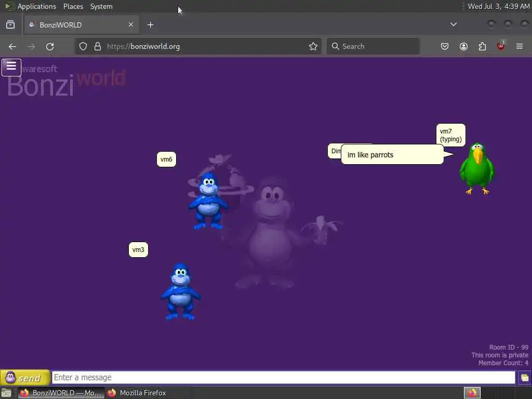Open the uBlock Origin extension icon
This screenshot has width=532, height=399.
pyautogui.click(x=501, y=46)
